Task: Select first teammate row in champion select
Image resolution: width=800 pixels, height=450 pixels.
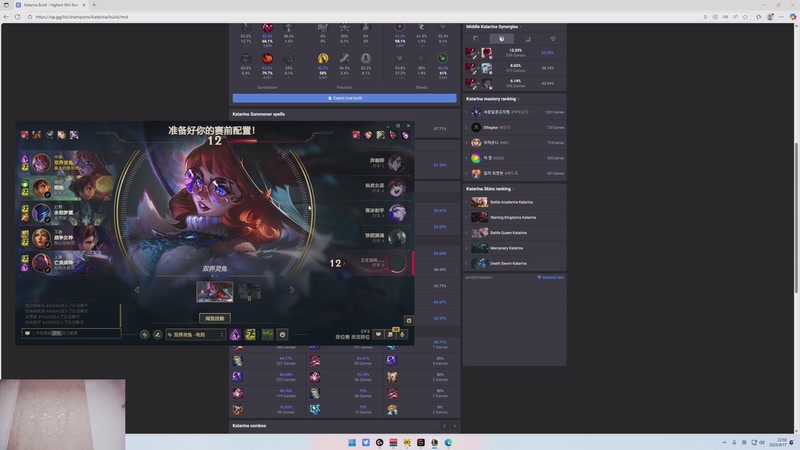Action: 66,163
